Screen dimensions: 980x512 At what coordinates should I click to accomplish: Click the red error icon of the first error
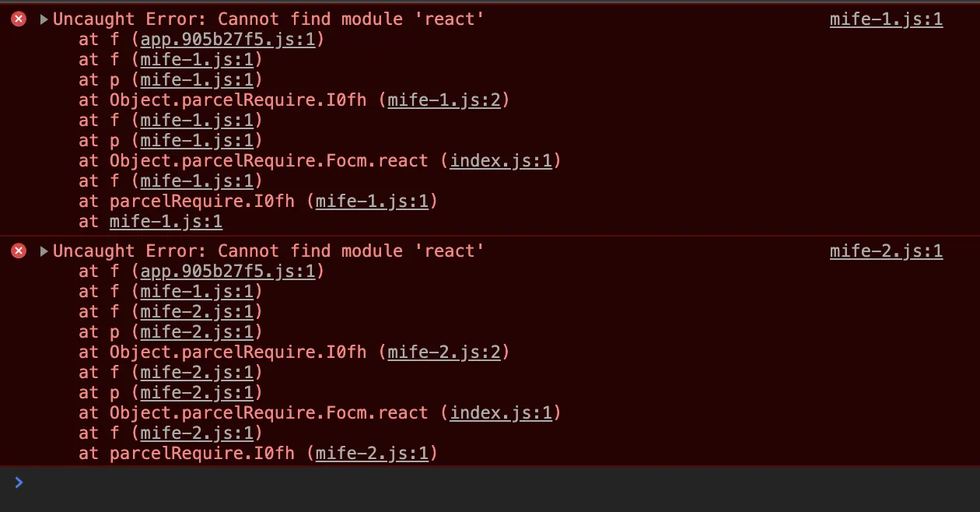pyautogui.click(x=19, y=19)
